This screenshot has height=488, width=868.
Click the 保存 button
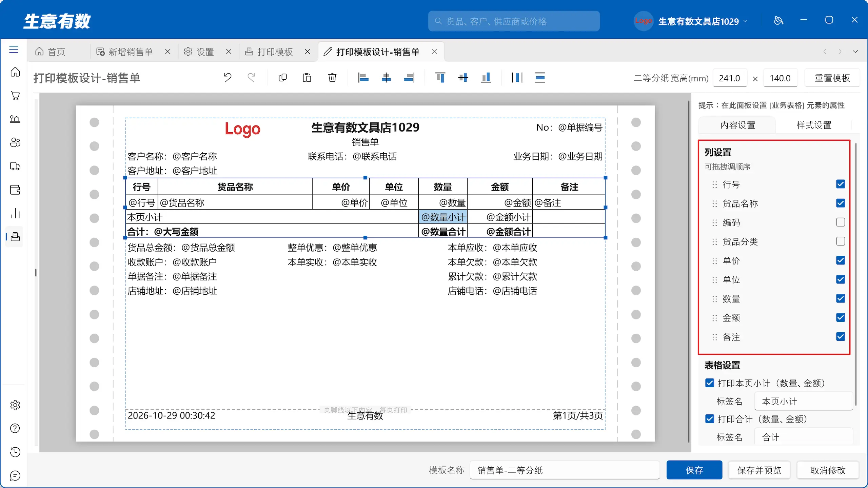pyautogui.click(x=694, y=470)
